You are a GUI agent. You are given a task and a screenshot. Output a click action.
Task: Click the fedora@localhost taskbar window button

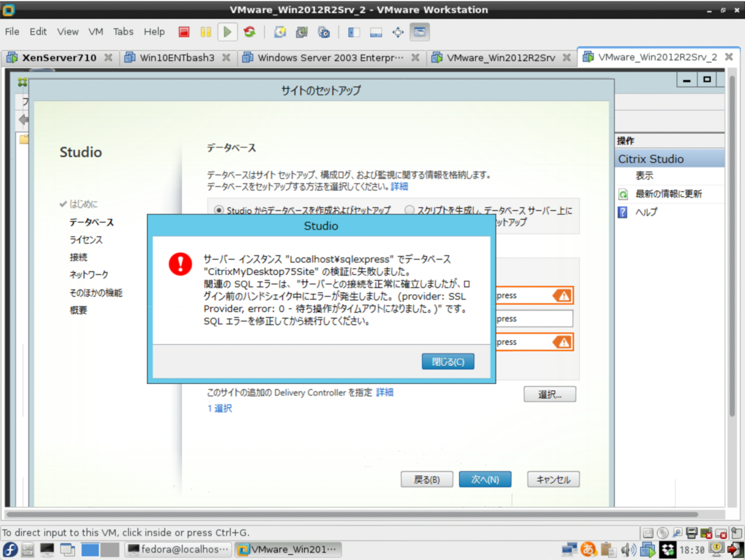click(179, 550)
